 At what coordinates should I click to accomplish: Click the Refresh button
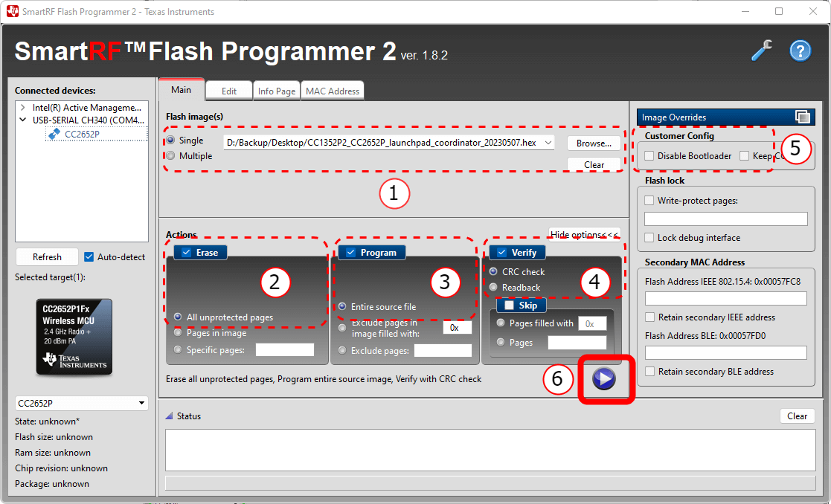(46, 256)
